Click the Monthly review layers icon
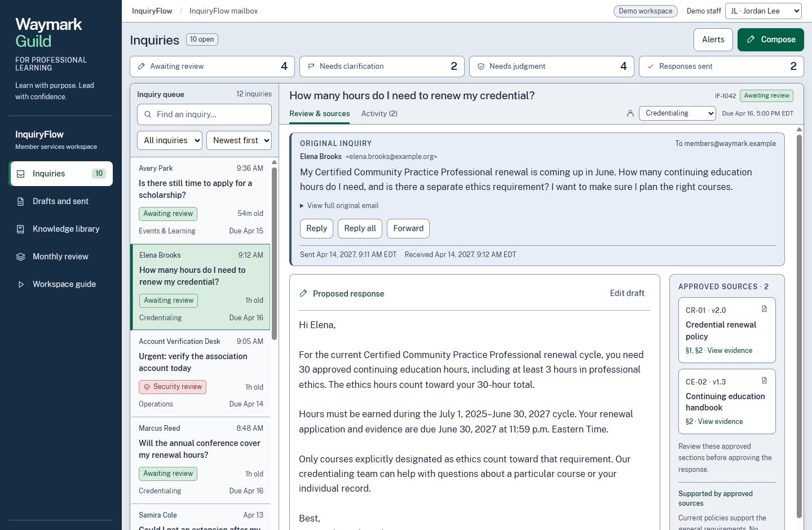812x530 pixels. point(21,257)
